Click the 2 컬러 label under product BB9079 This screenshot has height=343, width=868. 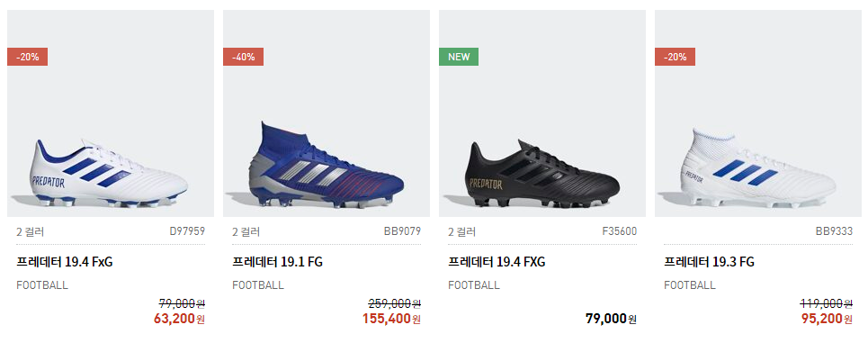tap(246, 231)
